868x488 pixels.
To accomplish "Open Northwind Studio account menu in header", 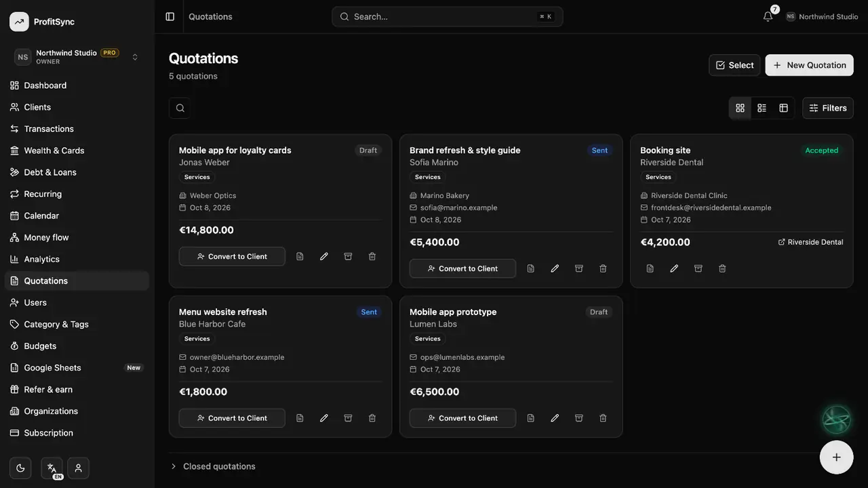I will pos(822,16).
